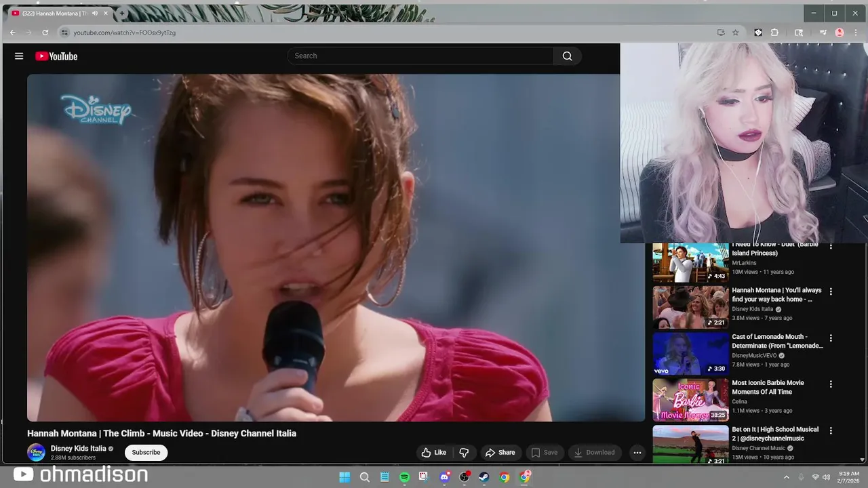Click the tab search screen icon

799,33
